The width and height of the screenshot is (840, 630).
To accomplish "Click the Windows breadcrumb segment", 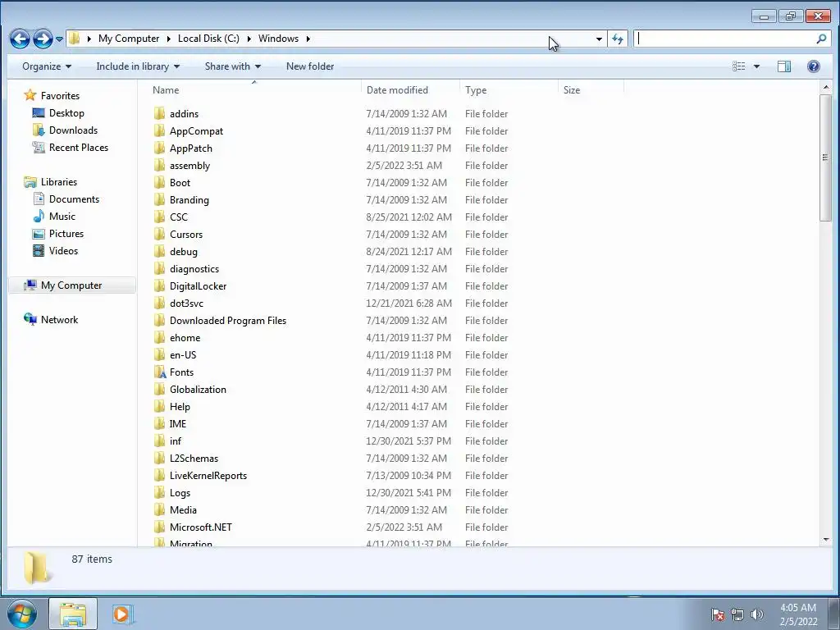I will coord(279,39).
